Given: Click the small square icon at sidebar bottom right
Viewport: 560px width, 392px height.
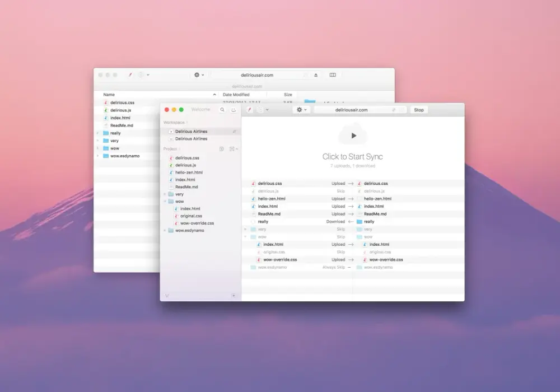Looking at the screenshot, I should [x=234, y=296].
